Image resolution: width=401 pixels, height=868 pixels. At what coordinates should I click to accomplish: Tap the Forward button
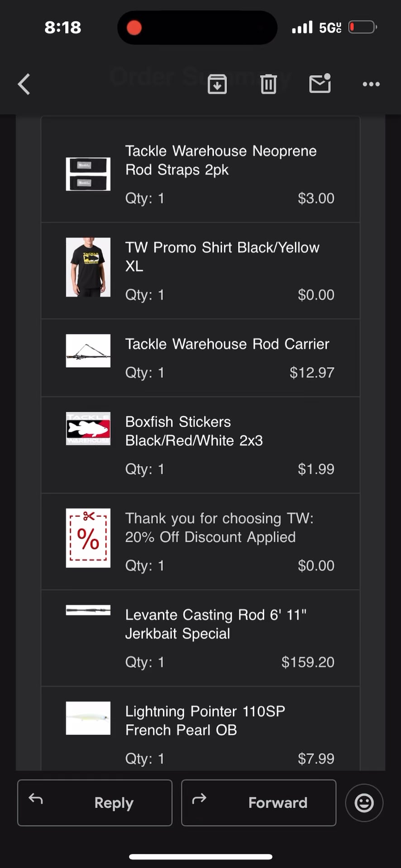coord(259,802)
